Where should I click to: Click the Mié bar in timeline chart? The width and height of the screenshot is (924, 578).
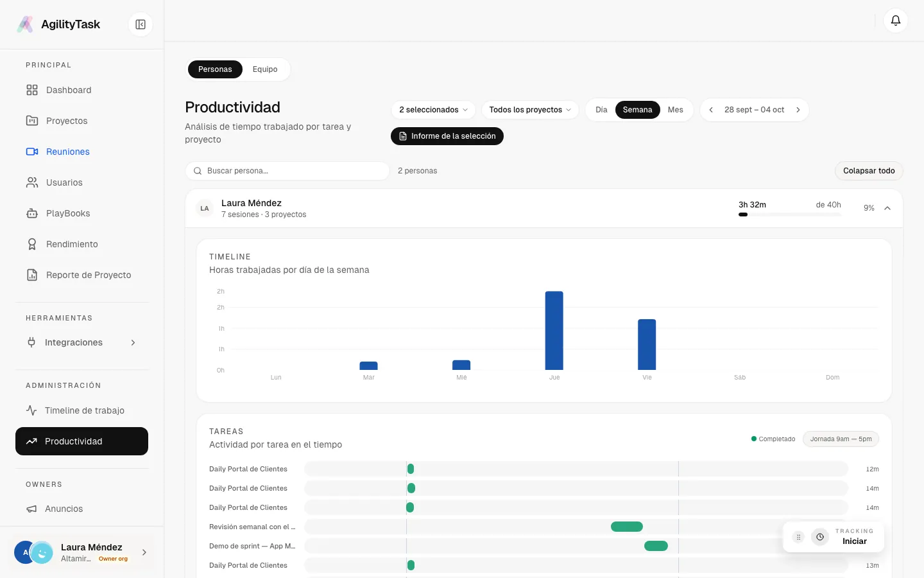point(461,365)
